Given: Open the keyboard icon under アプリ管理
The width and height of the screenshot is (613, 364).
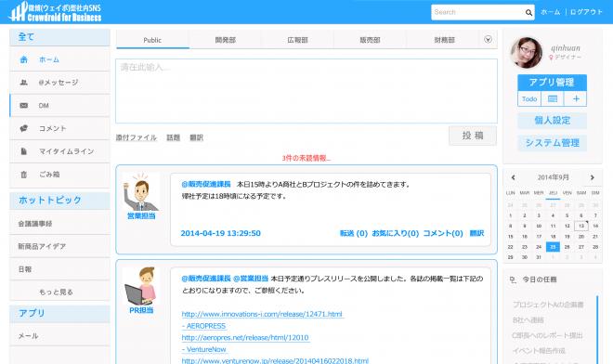Looking at the screenshot, I should coord(553,99).
